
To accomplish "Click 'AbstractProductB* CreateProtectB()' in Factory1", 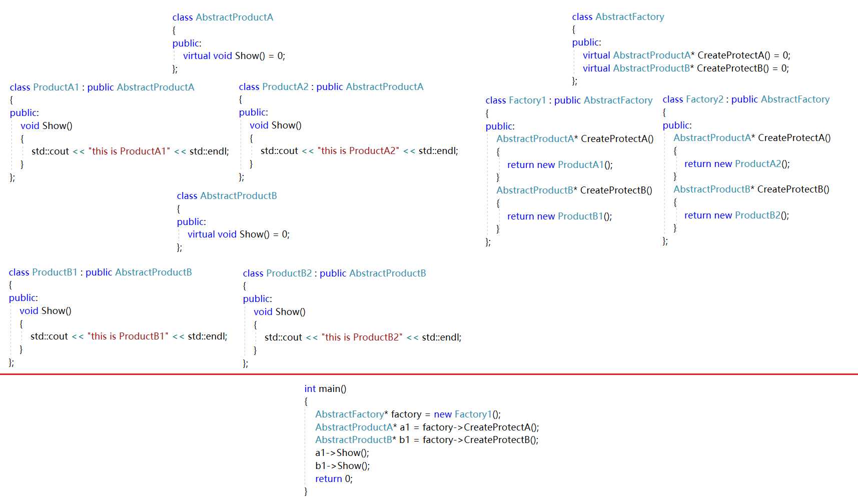I will tap(574, 190).
